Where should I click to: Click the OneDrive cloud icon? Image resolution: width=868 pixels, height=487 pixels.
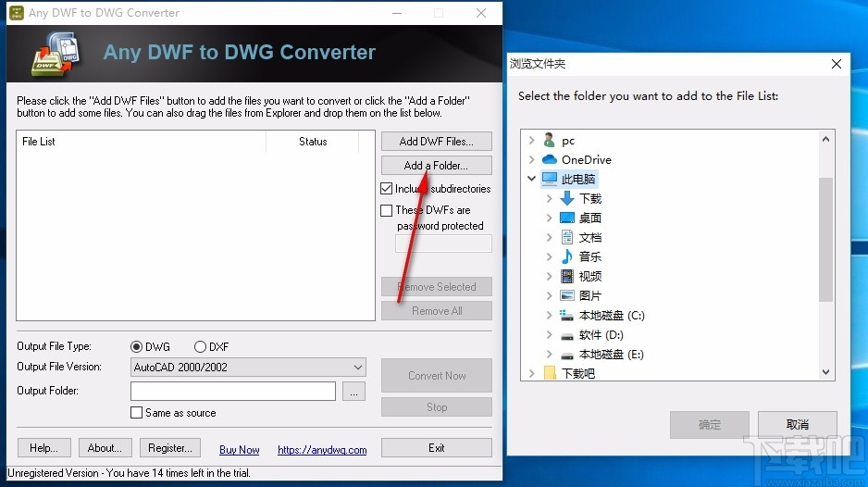pyautogui.click(x=549, y=159)
